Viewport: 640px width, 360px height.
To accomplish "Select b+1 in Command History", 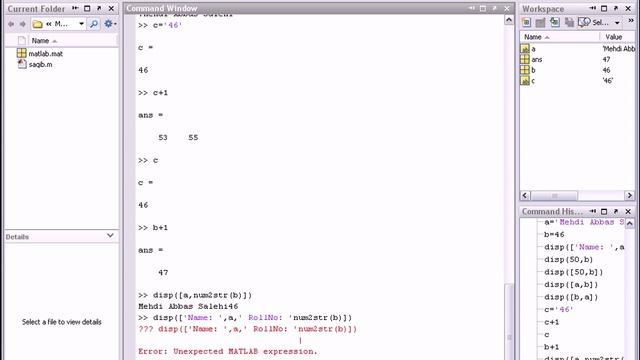I will pyautogui.click(x=551, y=347).
